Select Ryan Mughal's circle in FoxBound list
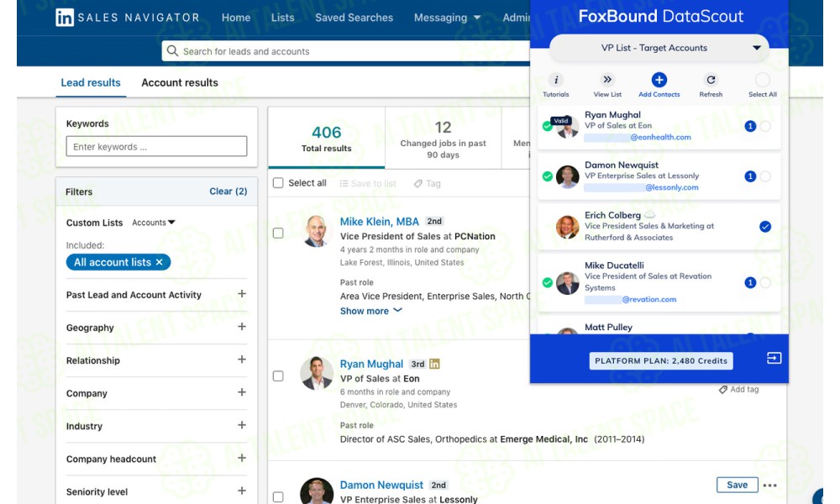Image resolution: width=840 pixels, height=504 pixels. (x=765, y=126)
